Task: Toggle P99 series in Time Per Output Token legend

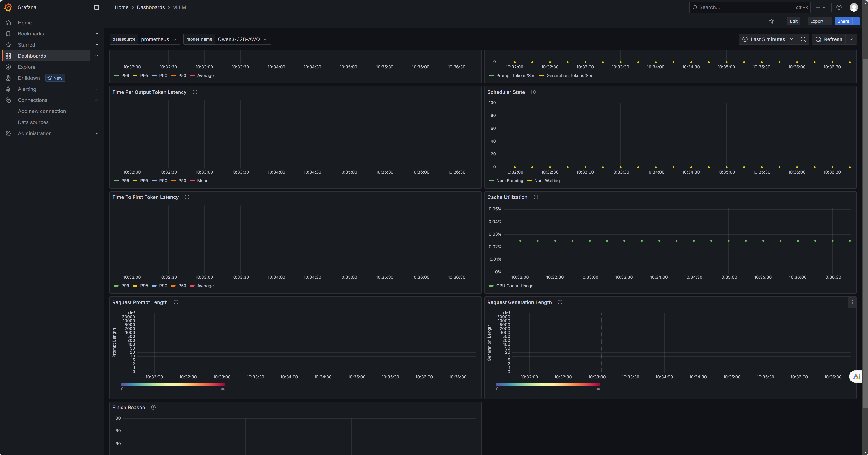Action: (125, 180)
